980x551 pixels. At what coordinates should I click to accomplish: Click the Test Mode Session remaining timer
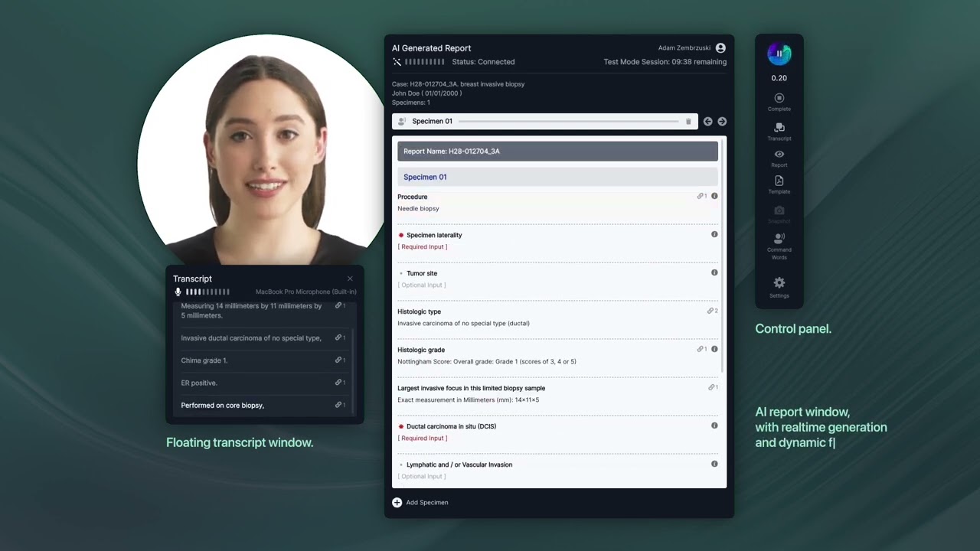pyautogui.click(x=665, y=62)
